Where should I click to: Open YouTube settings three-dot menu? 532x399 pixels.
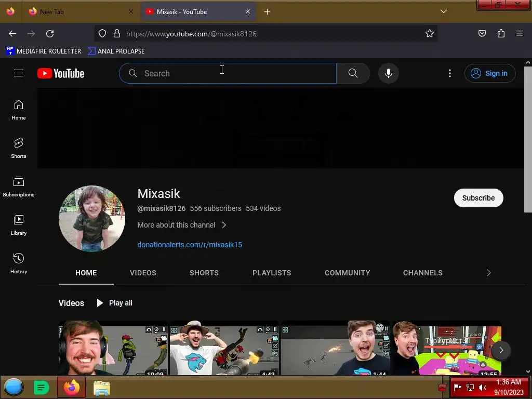click(x=450, y=73)
